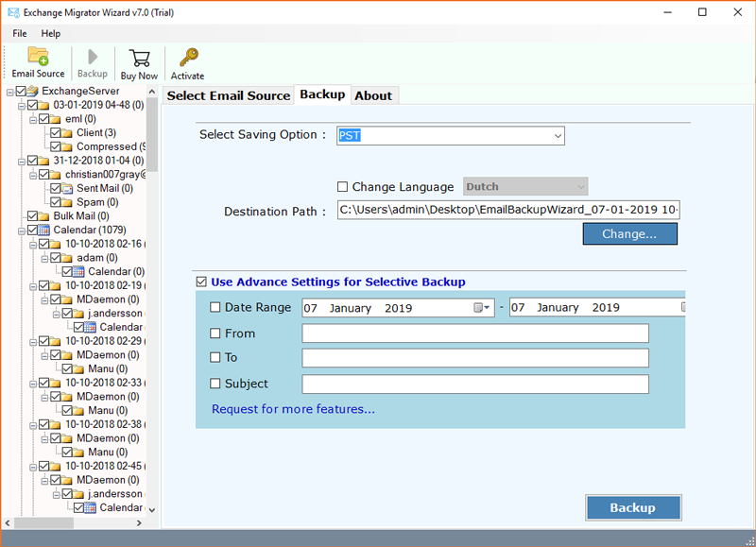Screen dimensions: 756x547
Task: Click the Backup toolbar play icon
Action: tap(93, 57)
